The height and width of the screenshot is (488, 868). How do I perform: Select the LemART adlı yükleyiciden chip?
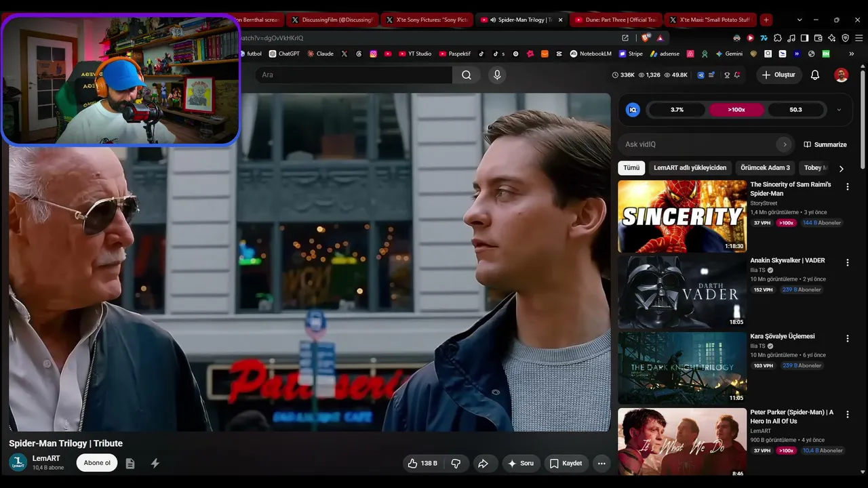690,168
